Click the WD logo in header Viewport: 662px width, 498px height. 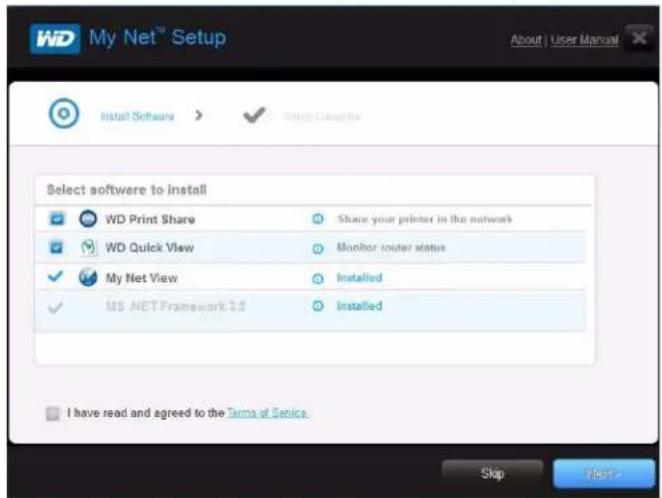click(55, 39)
